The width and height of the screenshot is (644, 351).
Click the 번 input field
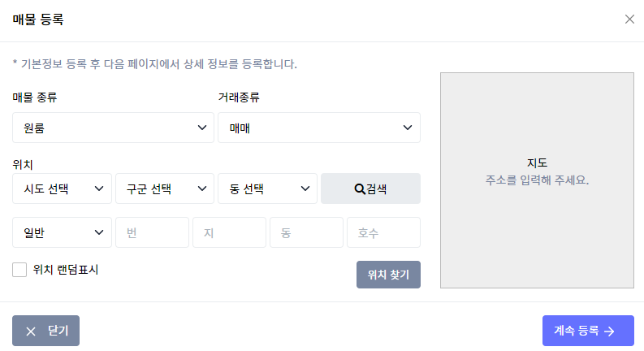click(153, 232)
